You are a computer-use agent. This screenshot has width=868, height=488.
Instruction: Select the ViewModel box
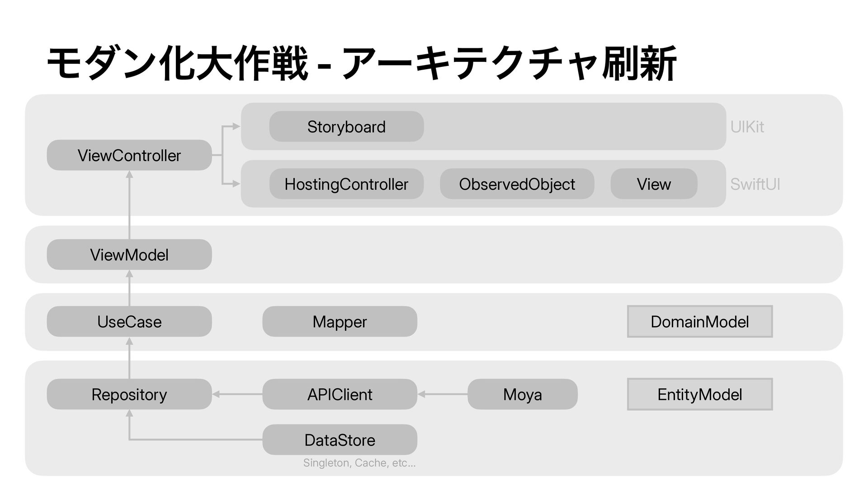(129, 254)
